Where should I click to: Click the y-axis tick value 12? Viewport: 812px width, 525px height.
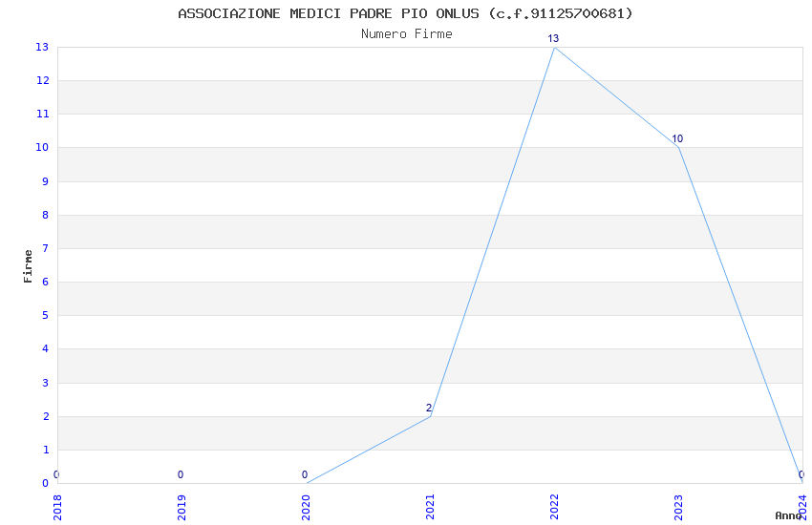[42, 81]
